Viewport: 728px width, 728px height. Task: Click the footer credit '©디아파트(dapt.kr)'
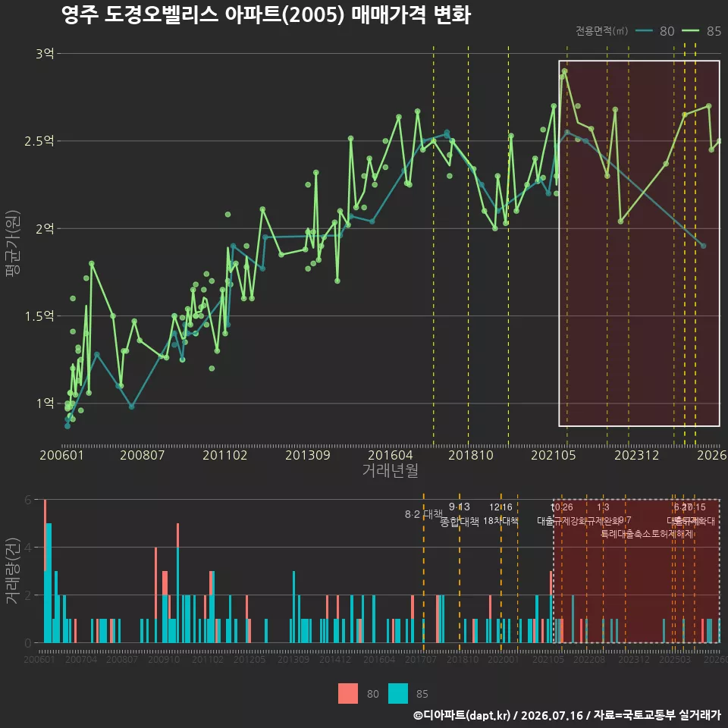(462, 715)
